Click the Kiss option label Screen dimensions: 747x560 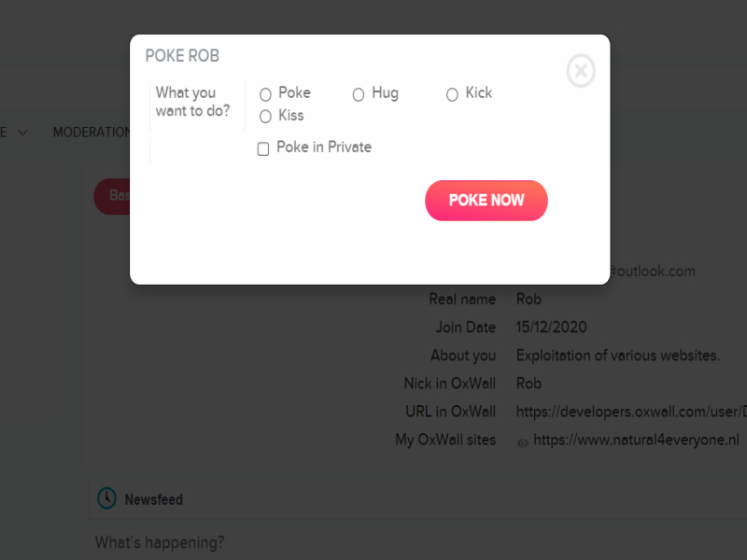(x=290, y=115)
